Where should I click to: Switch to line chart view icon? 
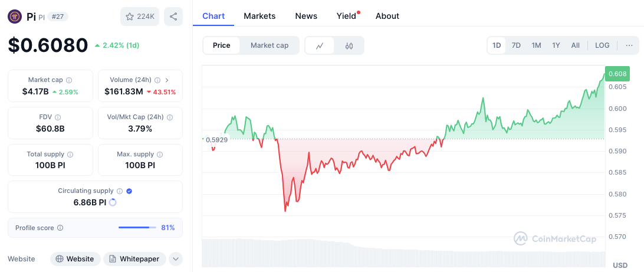320,45
